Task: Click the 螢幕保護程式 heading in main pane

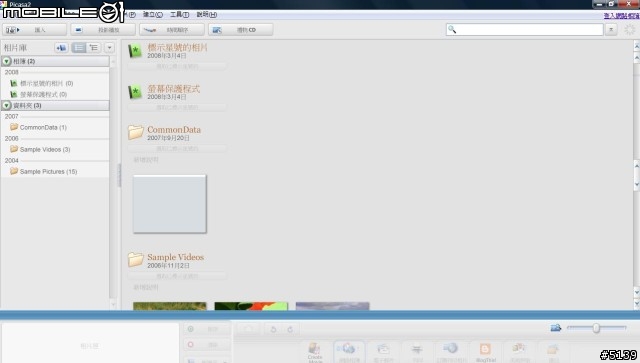Action: (174, 89)
